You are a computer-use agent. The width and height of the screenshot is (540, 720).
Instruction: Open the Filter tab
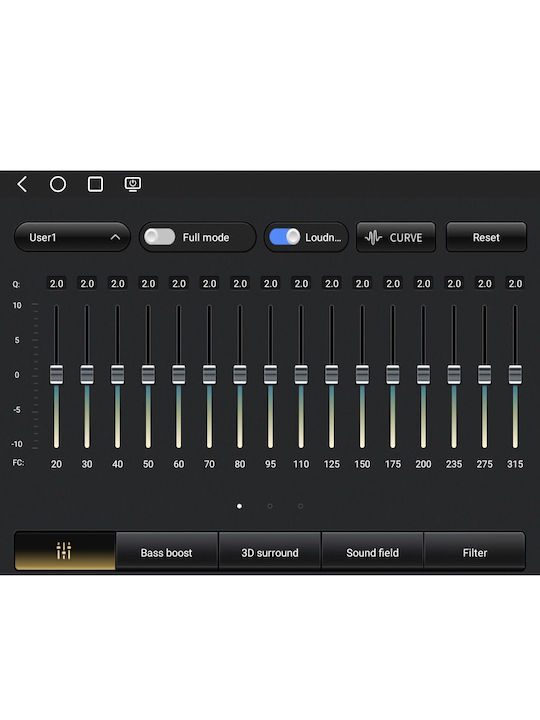(475, 552)
